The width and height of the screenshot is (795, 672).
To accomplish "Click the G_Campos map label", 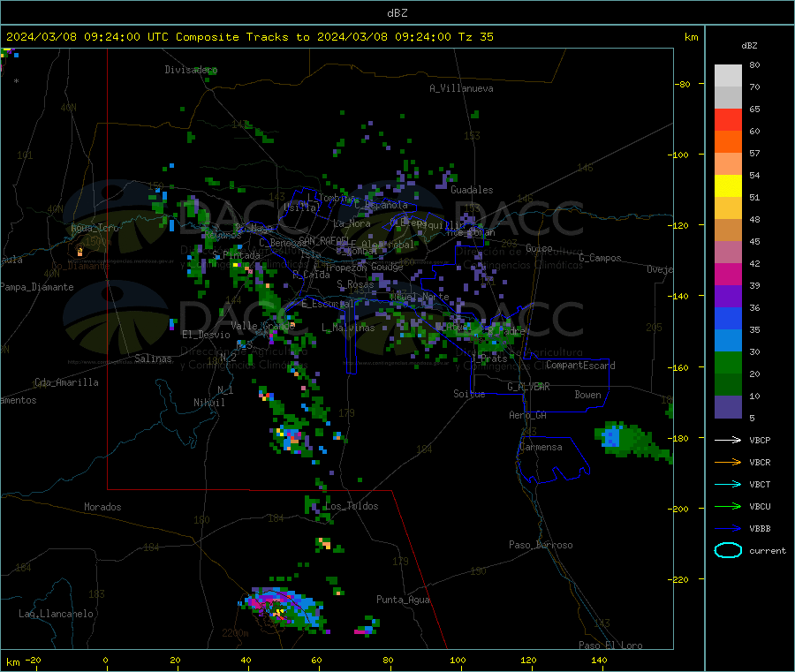I will point(601,258).
